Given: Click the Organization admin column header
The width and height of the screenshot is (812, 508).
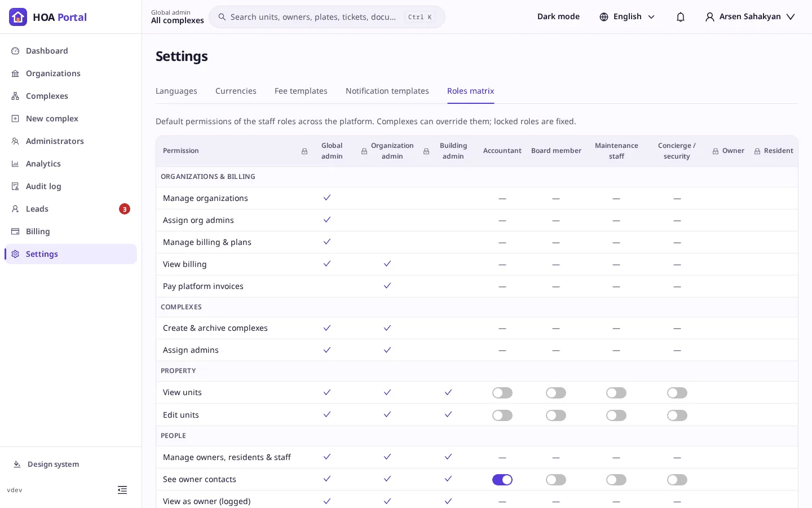Looking at the screenshot, I should click(x=392, y=151).
